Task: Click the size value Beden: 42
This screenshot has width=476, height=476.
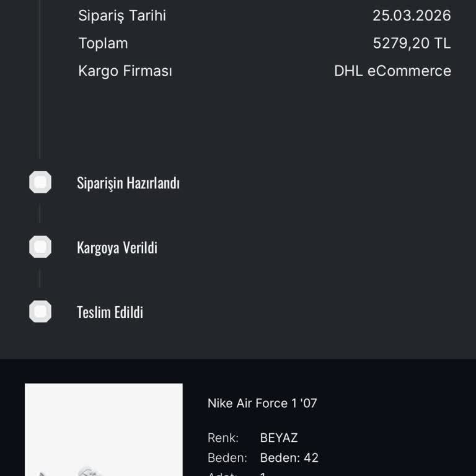Action: pos(289,458)
